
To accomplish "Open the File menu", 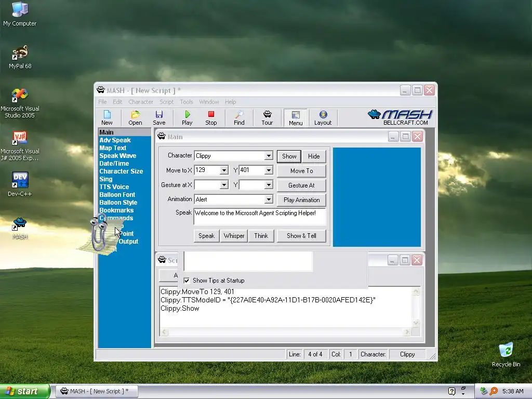I will 102,102.
